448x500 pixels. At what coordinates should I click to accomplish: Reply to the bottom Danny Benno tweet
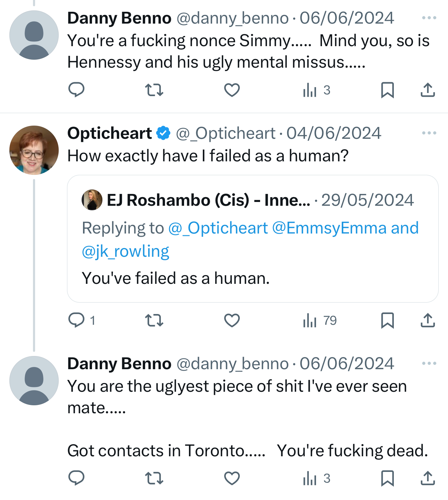[x=76, y=478]
